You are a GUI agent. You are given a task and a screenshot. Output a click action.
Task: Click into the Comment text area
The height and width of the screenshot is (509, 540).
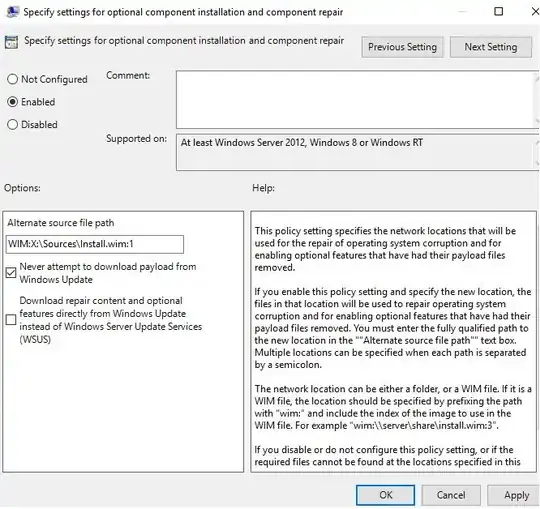(357, 100)
